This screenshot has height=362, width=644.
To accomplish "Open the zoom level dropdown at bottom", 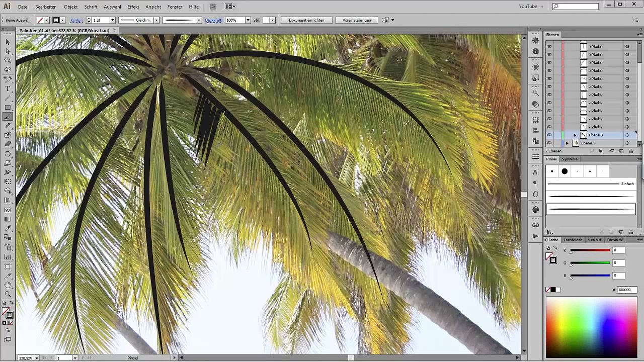I will (x=36, y=358).
